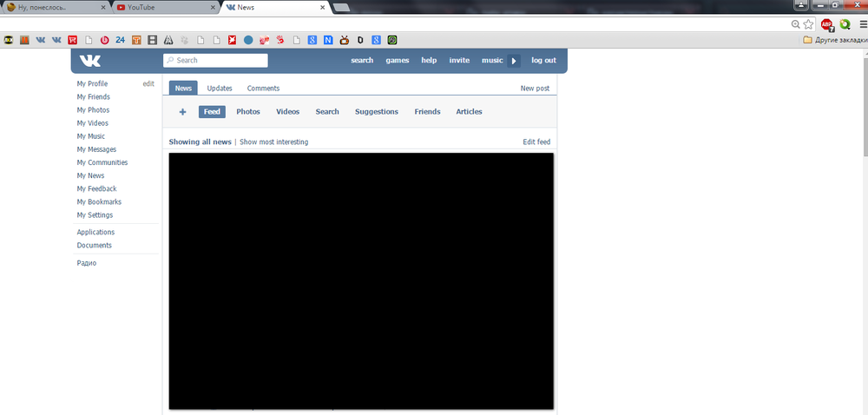Viewport: 868px width, 415px height.
Task: Open the Chrome hamburger menu
Action: click(x=862, y=24)
